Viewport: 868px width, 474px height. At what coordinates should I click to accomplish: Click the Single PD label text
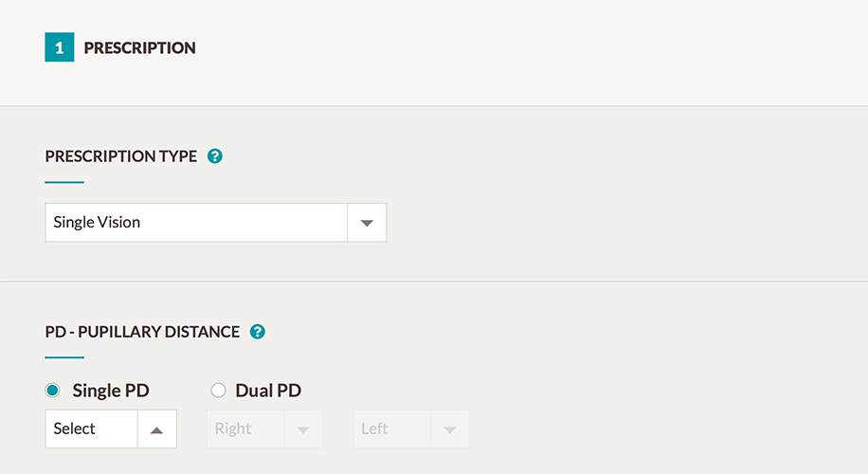pos(111,391)
